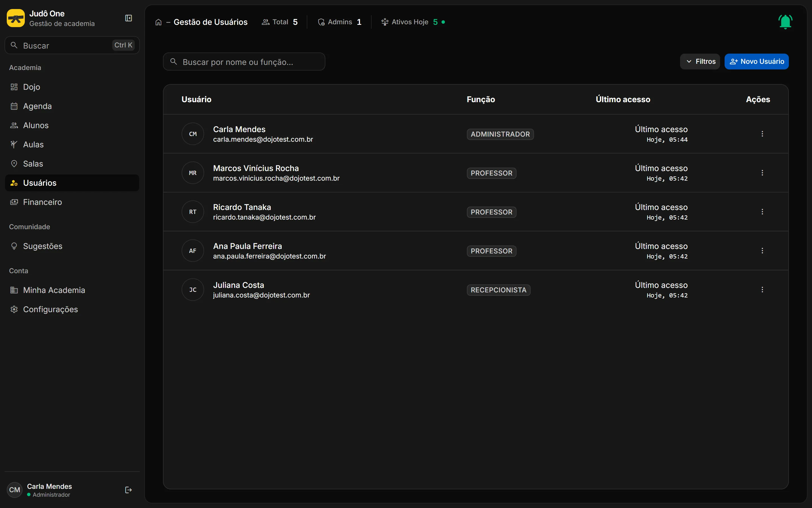Open actions menu for Ricardo Tanaka
The height and width of the screenshot is (508, 812).
[x=762, y=212]
